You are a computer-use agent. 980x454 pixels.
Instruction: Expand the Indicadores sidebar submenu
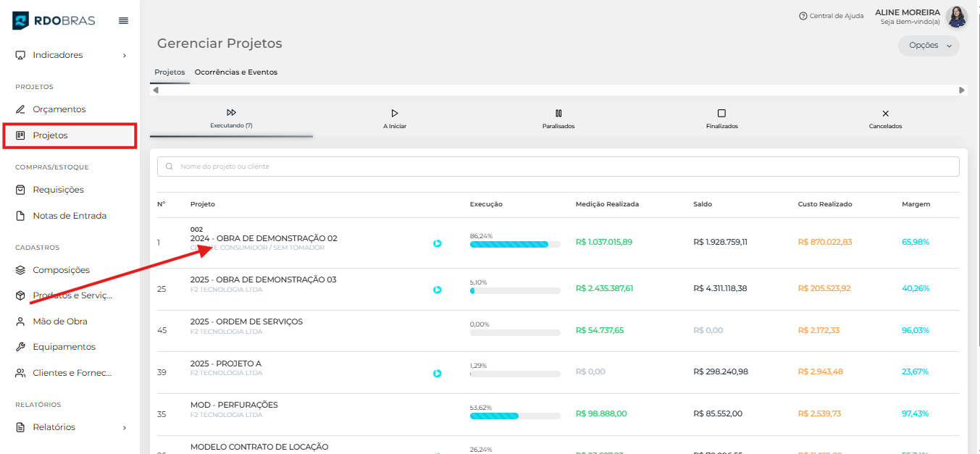(124, 55)
